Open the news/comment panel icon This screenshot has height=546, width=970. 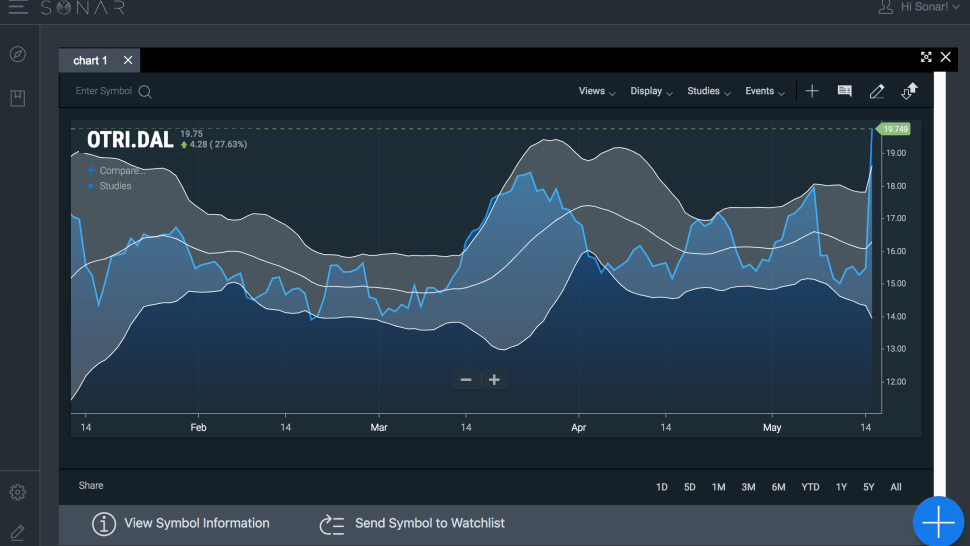coord(844,92)
